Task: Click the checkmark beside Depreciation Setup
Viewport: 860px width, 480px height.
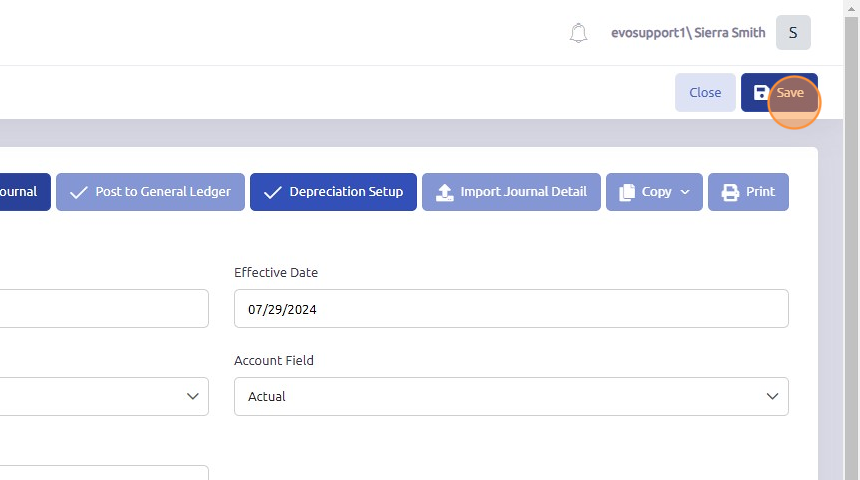Action: point(272,192)
